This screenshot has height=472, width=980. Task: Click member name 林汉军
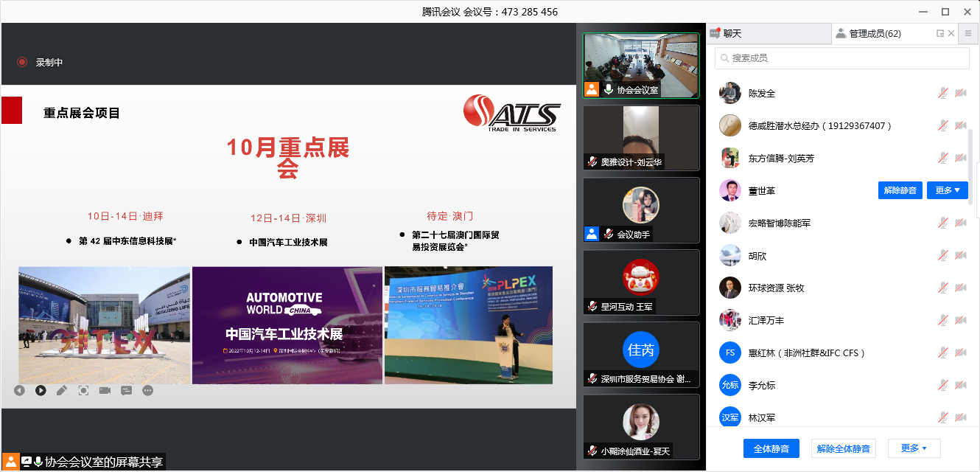[762, 417]
